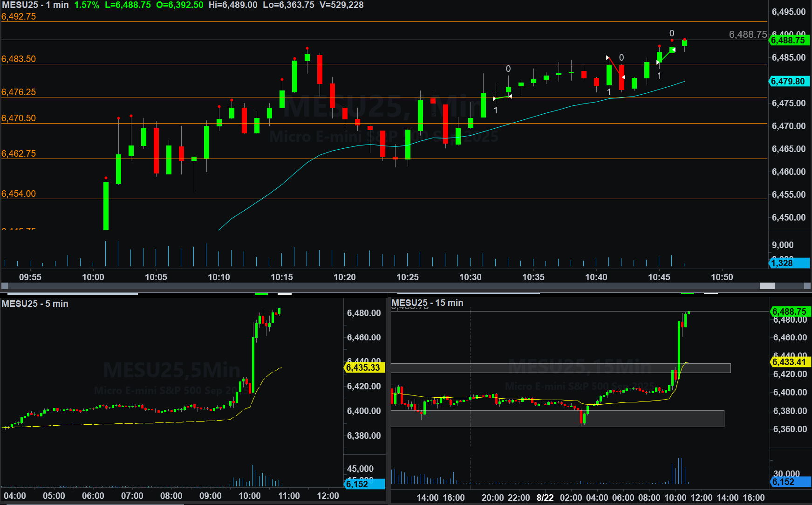
Task: Click the right arrow of 1 min chart scrollbar
Action: pos(807,286)
